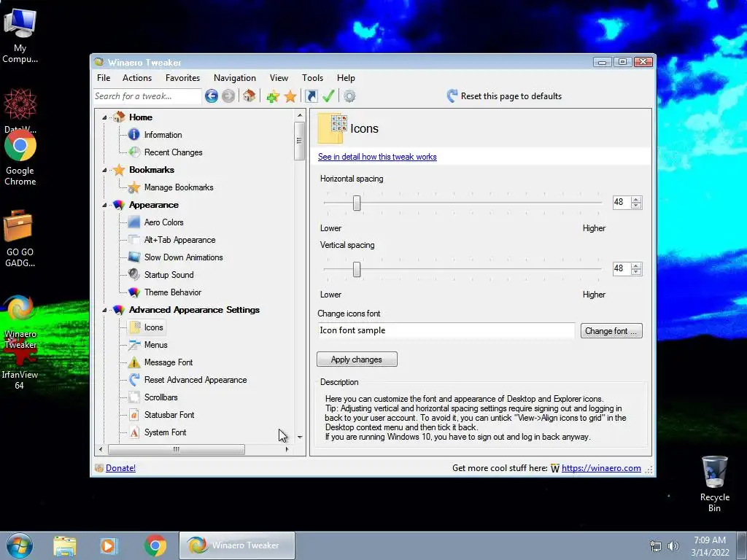This screenshot has height=560, width=747.
Task: Click the Vertical spacing slider thumb
Action: (x=356, y=270)
